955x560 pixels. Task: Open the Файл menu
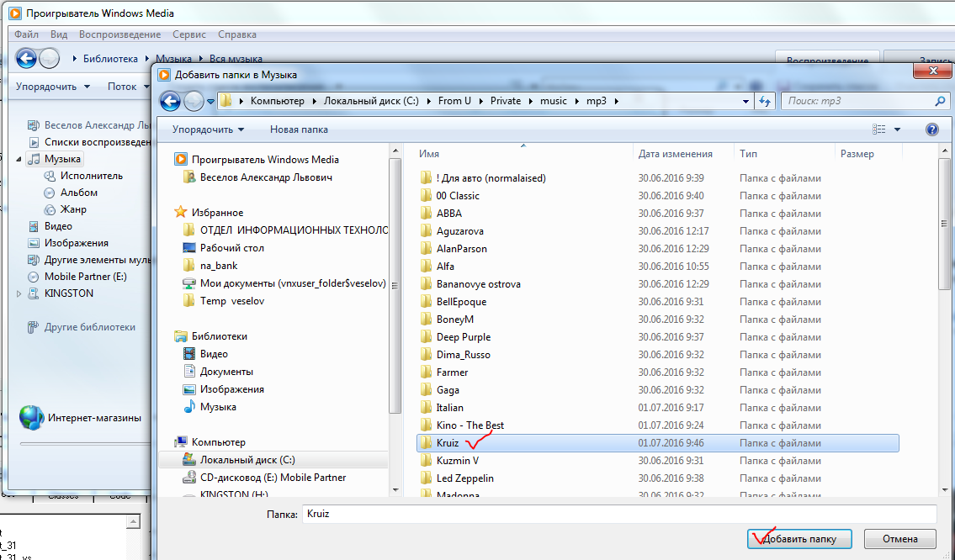(x=26, y=34)
